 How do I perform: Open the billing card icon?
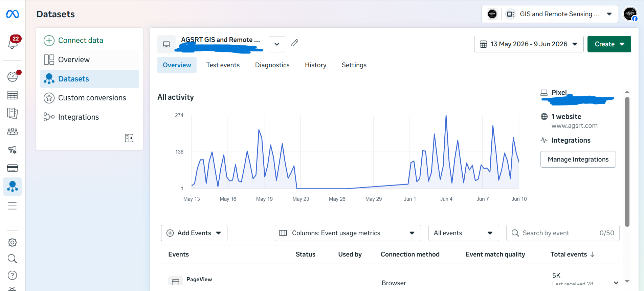tap(13, 168)
